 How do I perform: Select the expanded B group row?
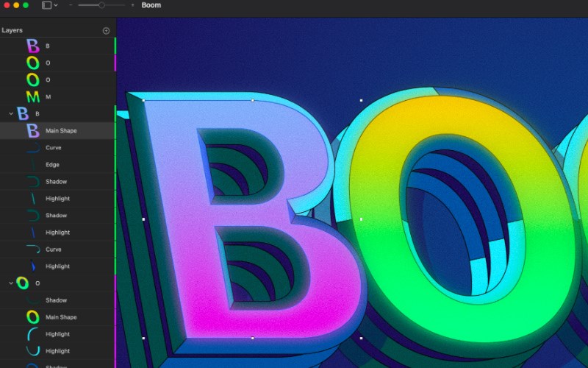point(58,113)
